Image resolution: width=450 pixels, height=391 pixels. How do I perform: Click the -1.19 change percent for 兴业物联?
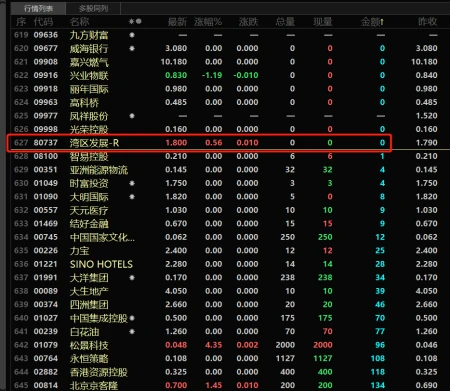tap(212, 75)
